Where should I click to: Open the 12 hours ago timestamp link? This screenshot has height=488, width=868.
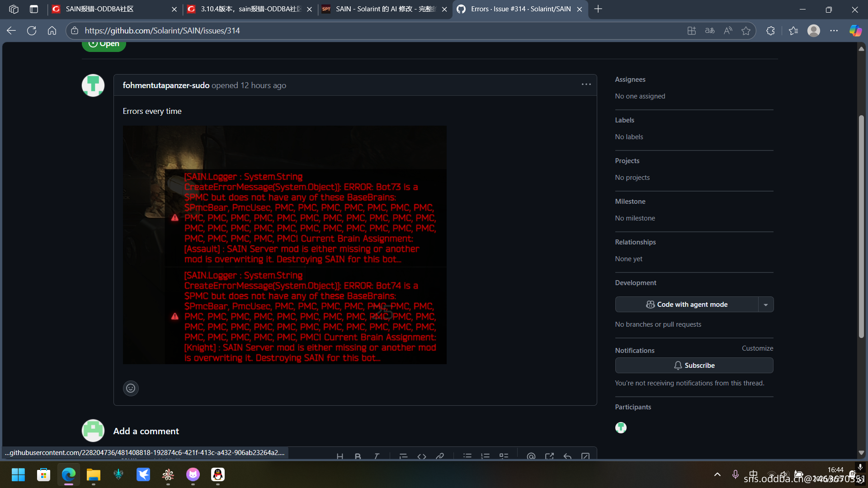[263, 85]
